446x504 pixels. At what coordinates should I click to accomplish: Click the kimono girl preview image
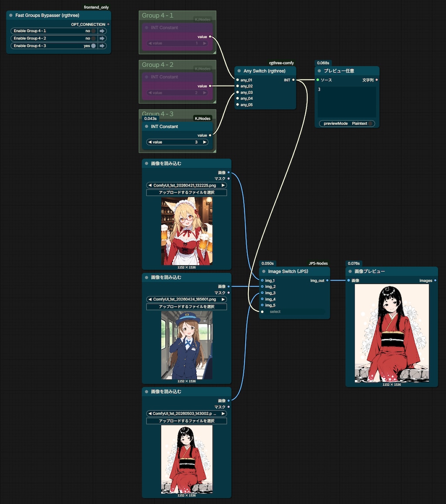click(392, 333)
